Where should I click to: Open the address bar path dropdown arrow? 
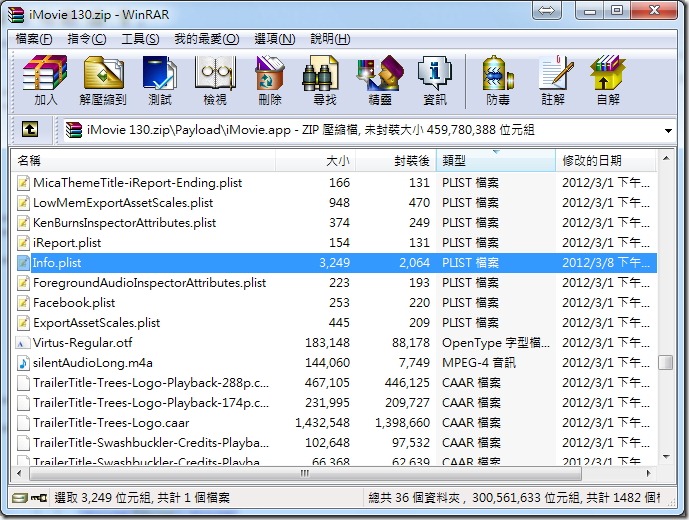tap(668, 131)
